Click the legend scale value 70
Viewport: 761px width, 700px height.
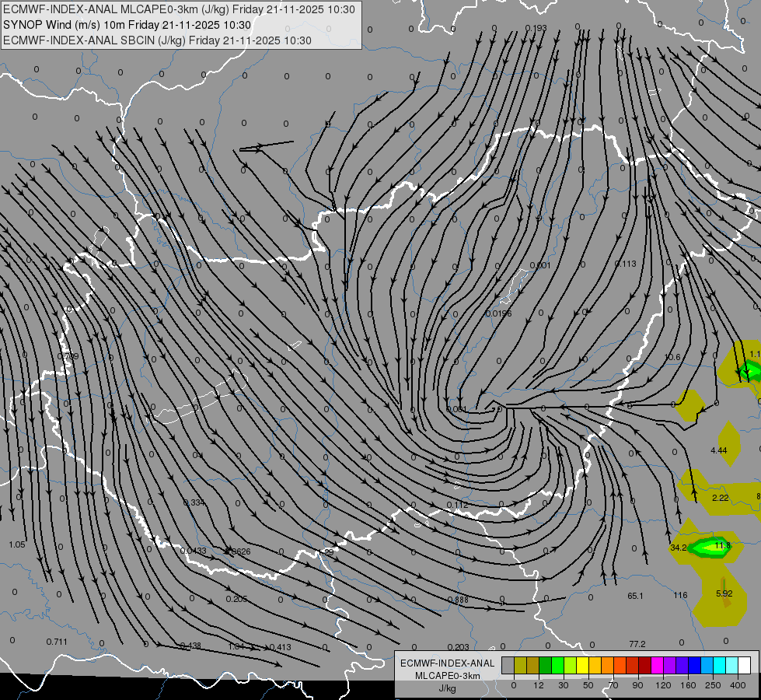point(613,685)
